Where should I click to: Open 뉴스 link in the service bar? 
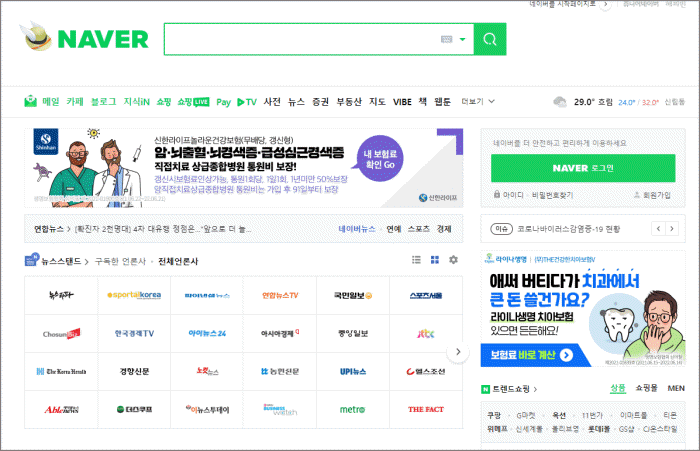pos(296,101)
